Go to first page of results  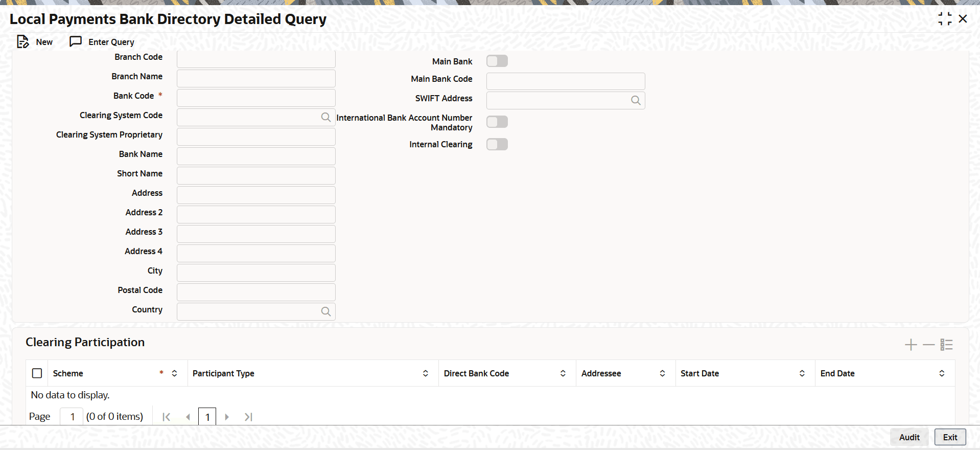166,417
